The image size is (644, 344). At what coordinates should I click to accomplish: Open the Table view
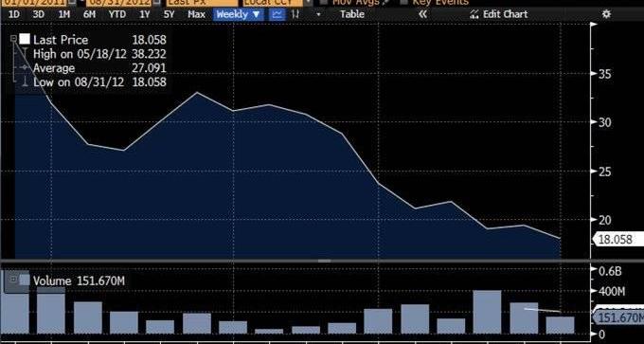pos(352,14)
